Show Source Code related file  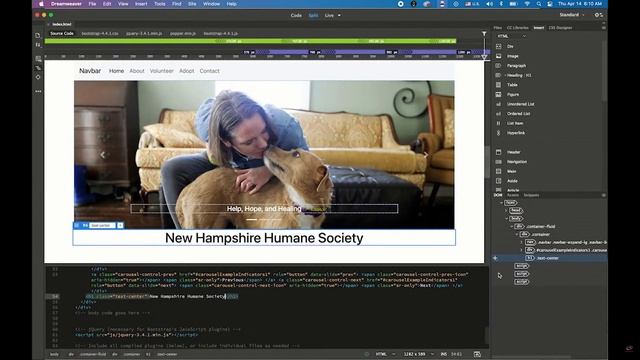point(62,33)
